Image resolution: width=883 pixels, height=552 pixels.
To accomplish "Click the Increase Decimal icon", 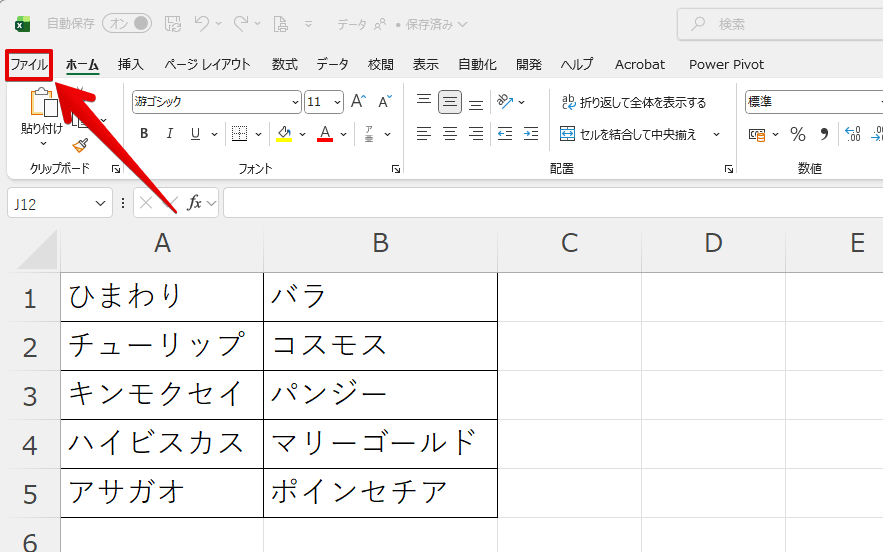I will (853, 134).
